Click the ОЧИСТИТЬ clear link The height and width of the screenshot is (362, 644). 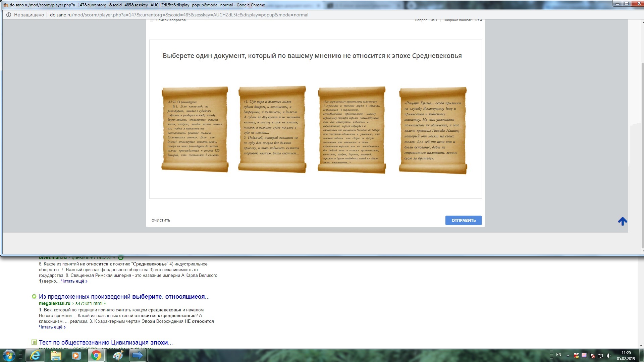click(x=161, y=220)
